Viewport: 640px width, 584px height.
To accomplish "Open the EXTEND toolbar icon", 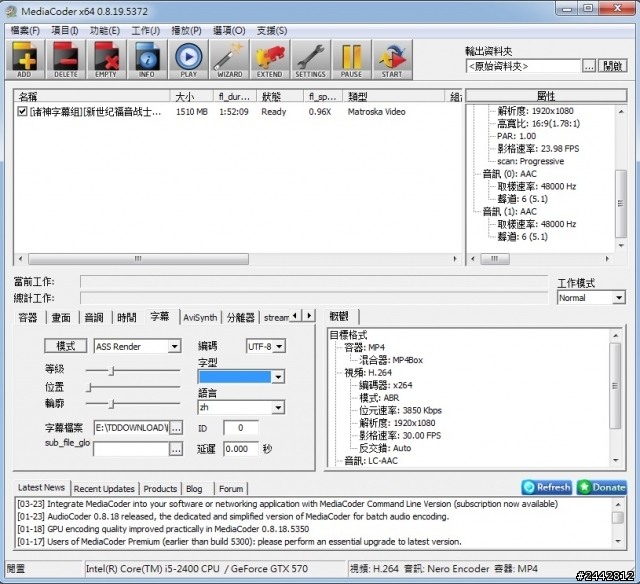I will coord(270,60).
